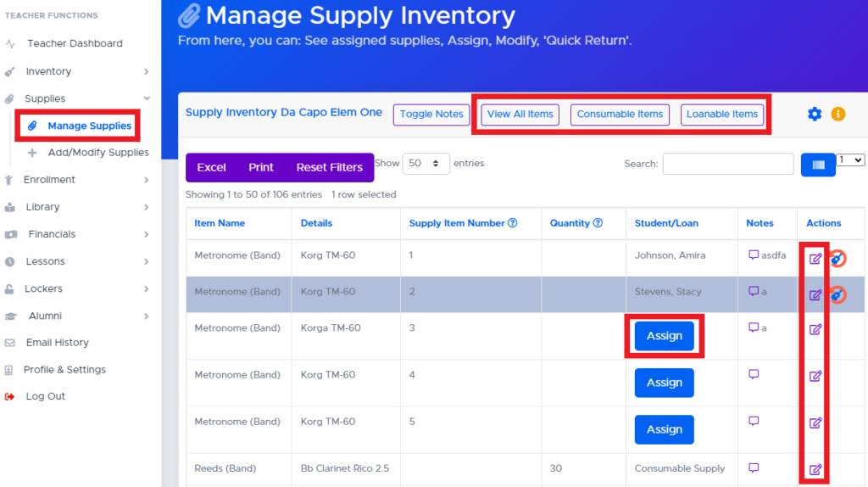Edit the Johnson, Amira metronome entry
This screenshot has width=868, height=487.
pos(815,259)
